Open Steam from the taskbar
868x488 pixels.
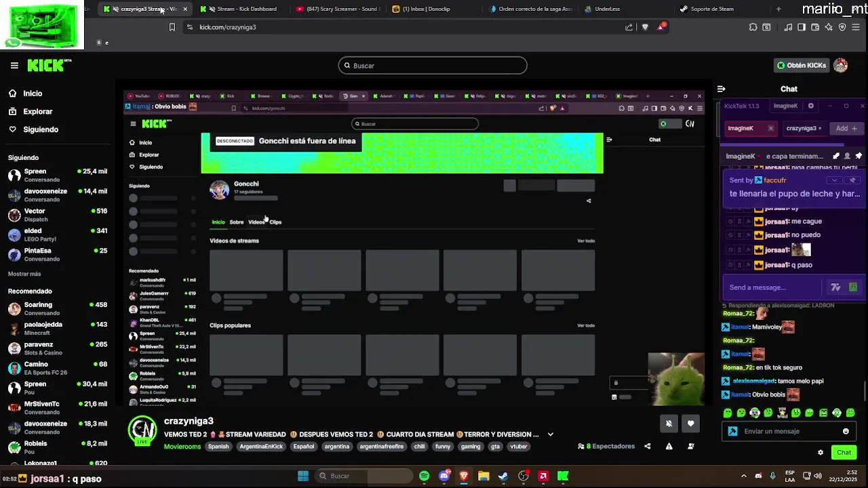pos(504,476)
